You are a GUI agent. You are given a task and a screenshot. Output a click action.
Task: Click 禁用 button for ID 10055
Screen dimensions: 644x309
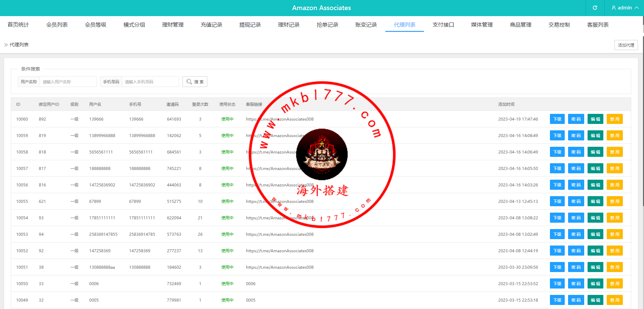pyautogui.click(x=615, y=202)
